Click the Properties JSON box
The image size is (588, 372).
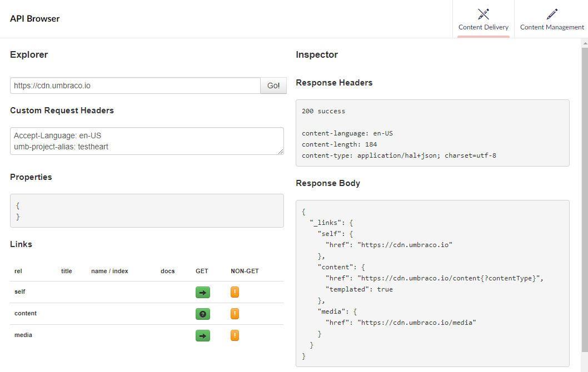[x=147, y=210]
